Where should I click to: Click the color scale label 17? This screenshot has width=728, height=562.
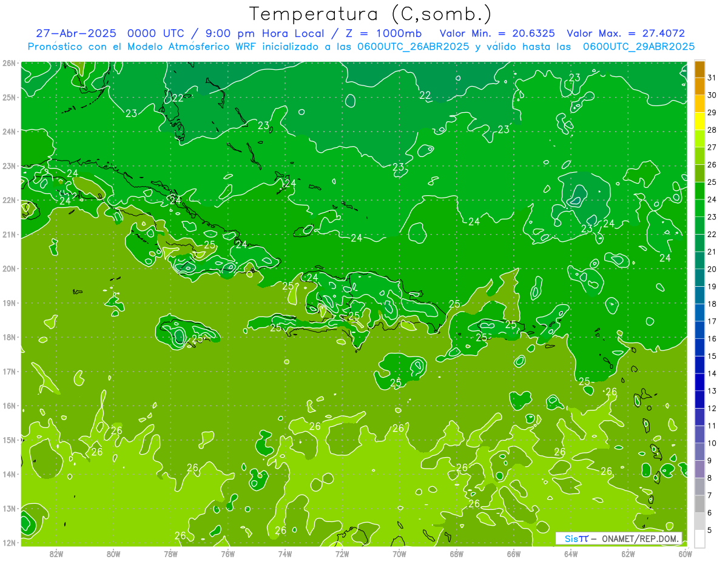coord(712,321)
